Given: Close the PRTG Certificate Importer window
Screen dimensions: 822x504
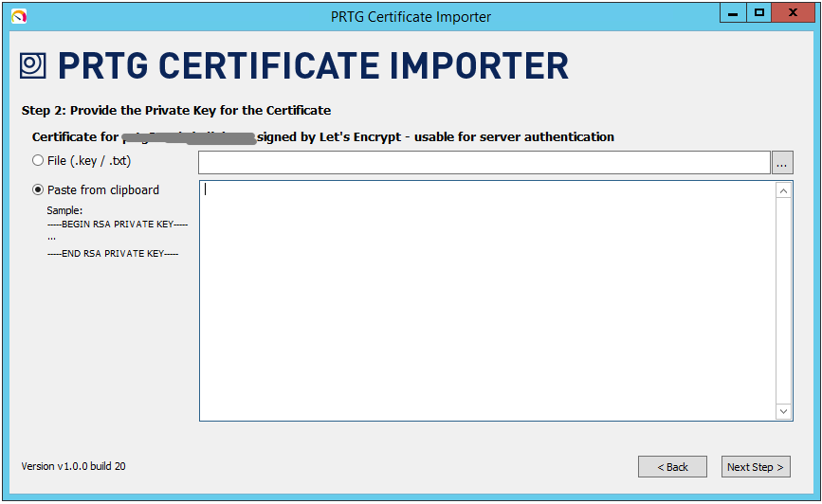Looking at the screenshot, I should point(793,13).
